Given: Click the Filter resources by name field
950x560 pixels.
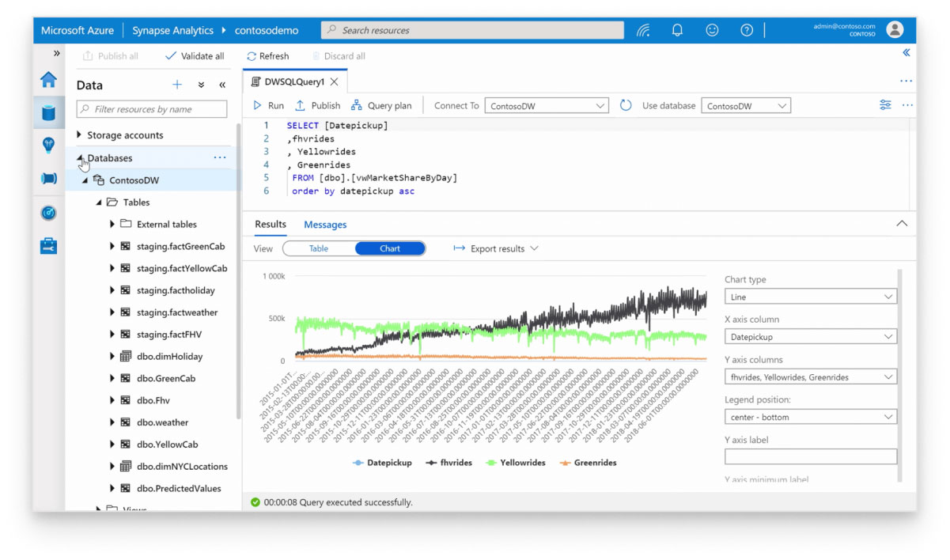Looking at the screenshot, I should (x=152, y=109).
